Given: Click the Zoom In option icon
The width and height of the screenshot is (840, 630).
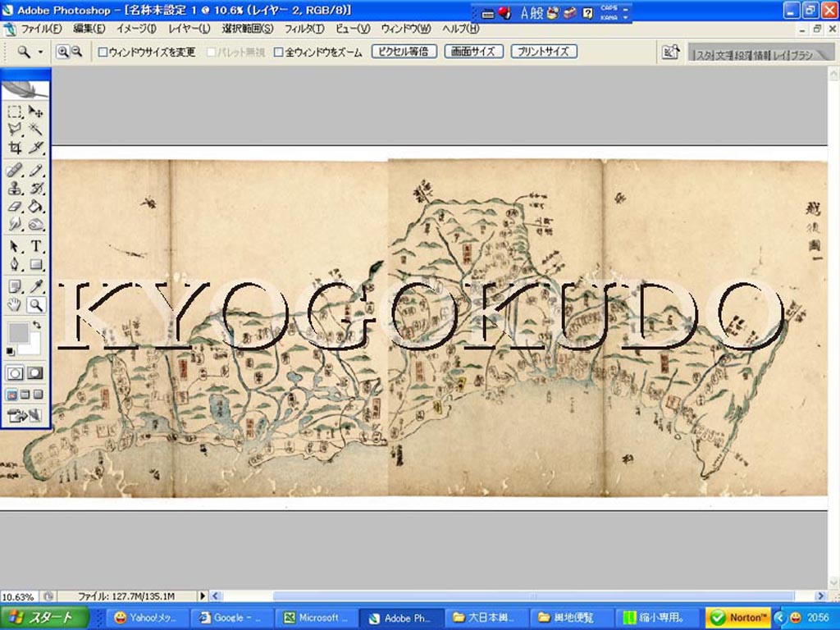Looking at the screenshot, I should coord(62,52).
